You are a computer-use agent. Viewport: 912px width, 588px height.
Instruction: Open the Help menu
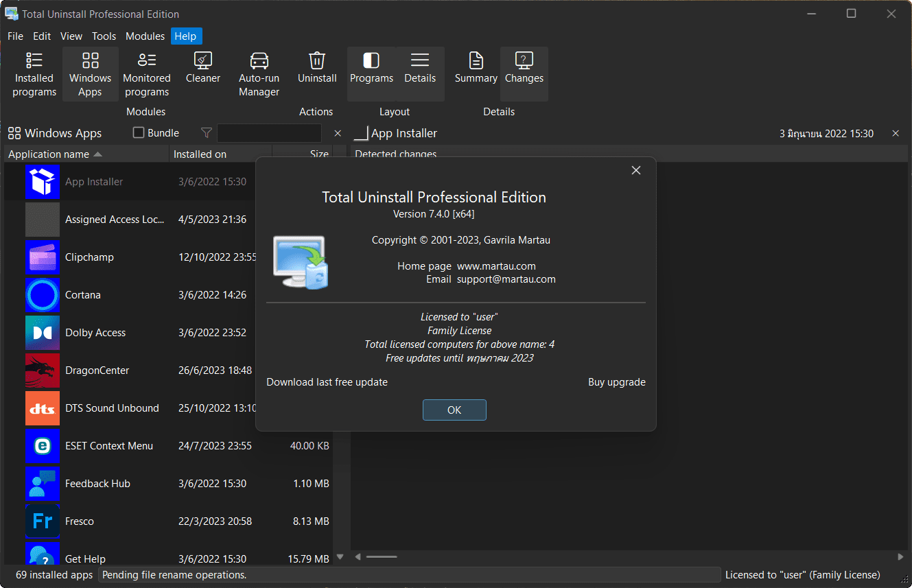pyautogui.click(x=185, y=36)
